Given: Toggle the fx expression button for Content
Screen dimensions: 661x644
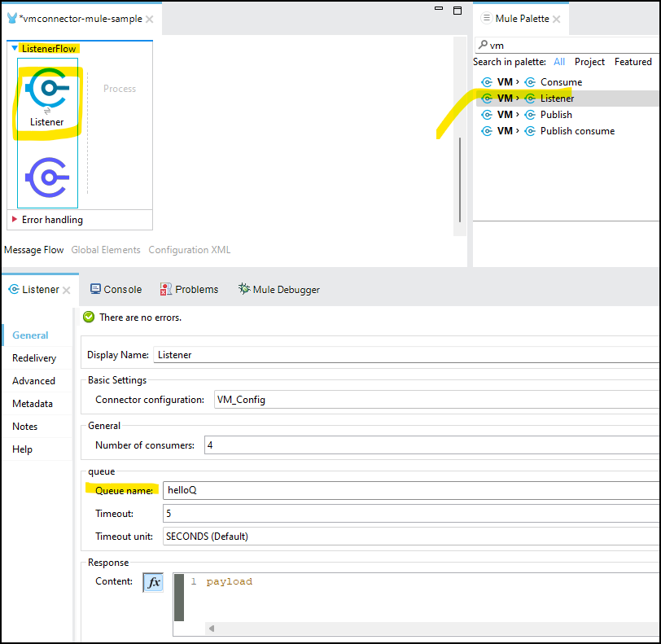Looking at the screenshot, I should point(153,582).
